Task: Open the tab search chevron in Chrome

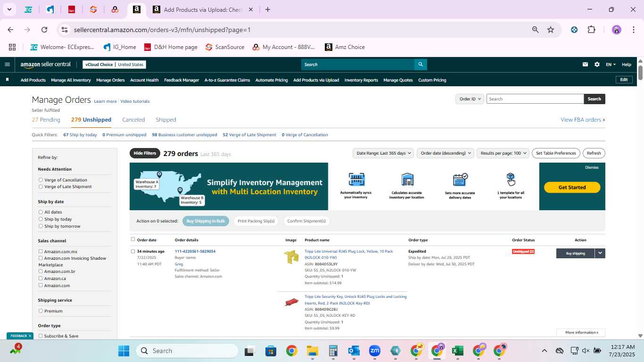Action: click(9, 9)
